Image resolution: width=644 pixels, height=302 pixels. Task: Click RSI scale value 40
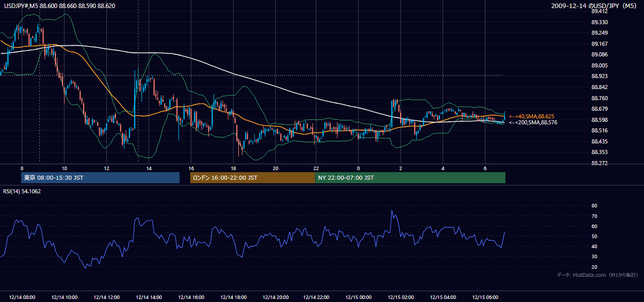tap(594, 246)
